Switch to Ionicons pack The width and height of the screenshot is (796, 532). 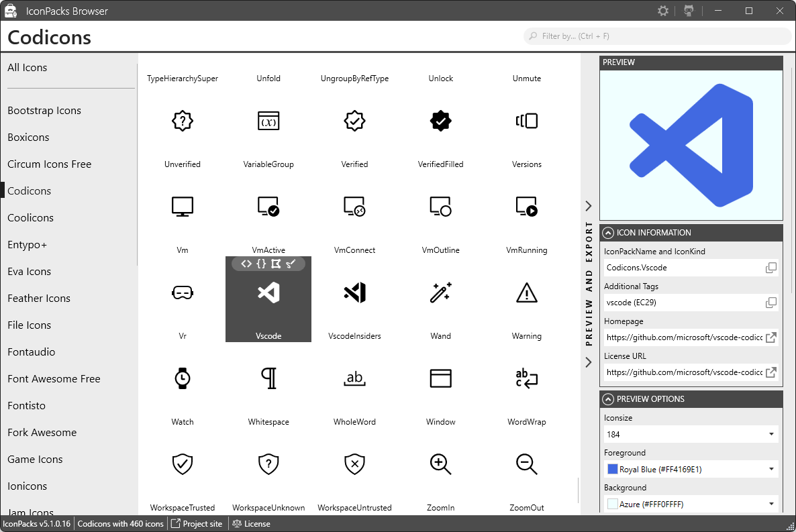point(28,486)
